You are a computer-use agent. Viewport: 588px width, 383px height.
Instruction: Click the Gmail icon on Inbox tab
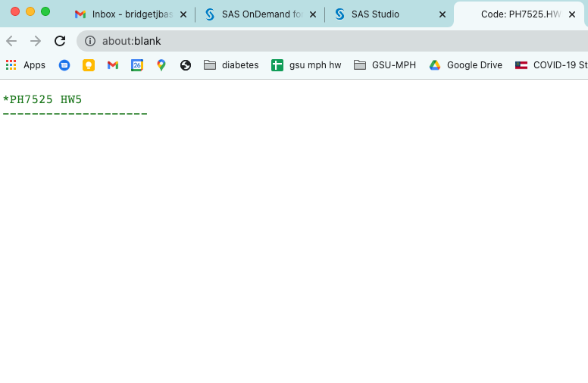pos(80,14)
